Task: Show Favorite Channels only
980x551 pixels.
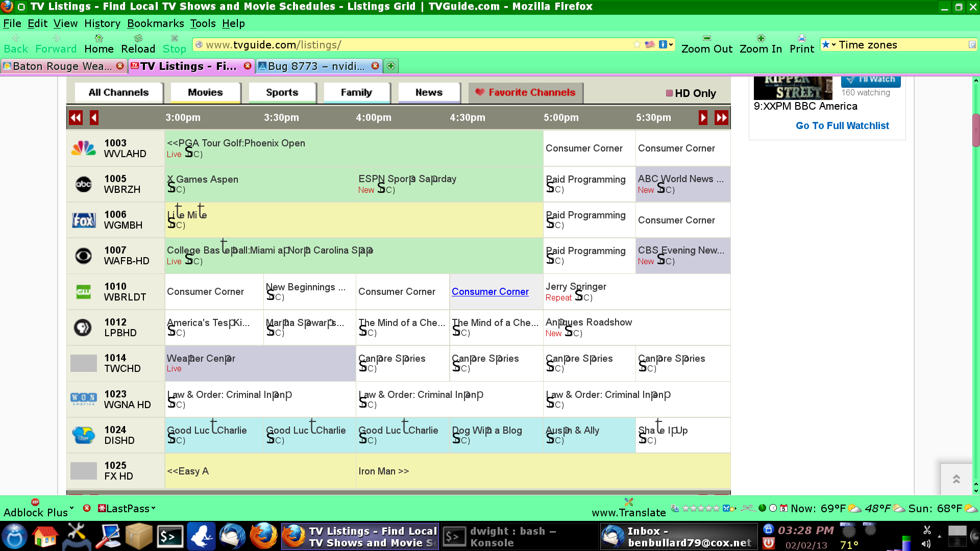Action: click(x=526, y=92)
